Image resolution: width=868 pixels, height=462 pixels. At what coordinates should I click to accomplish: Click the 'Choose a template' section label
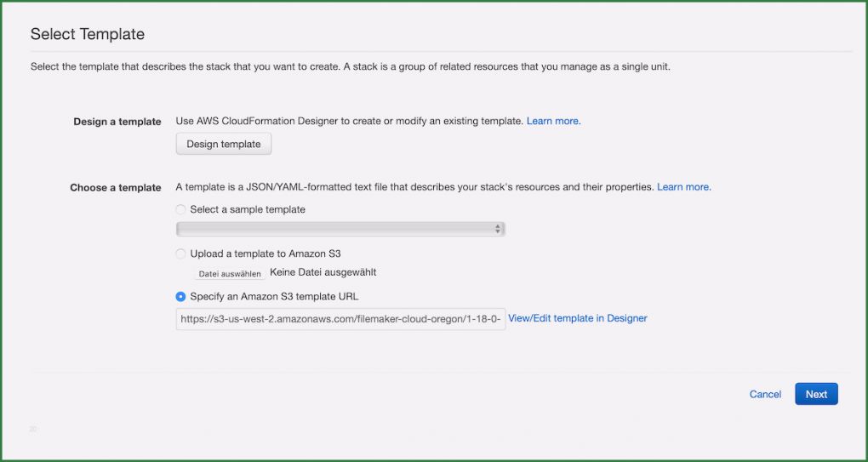(x=115, y=188)
